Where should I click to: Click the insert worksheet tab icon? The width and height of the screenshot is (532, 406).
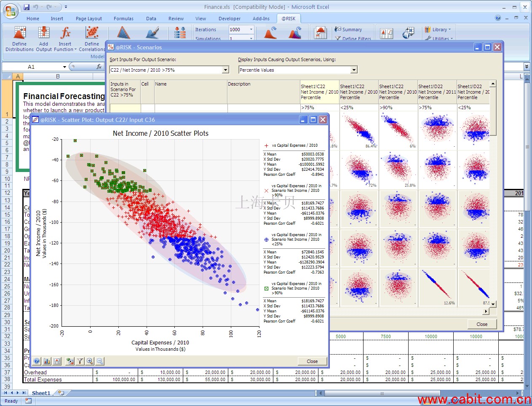click(61, 393)
